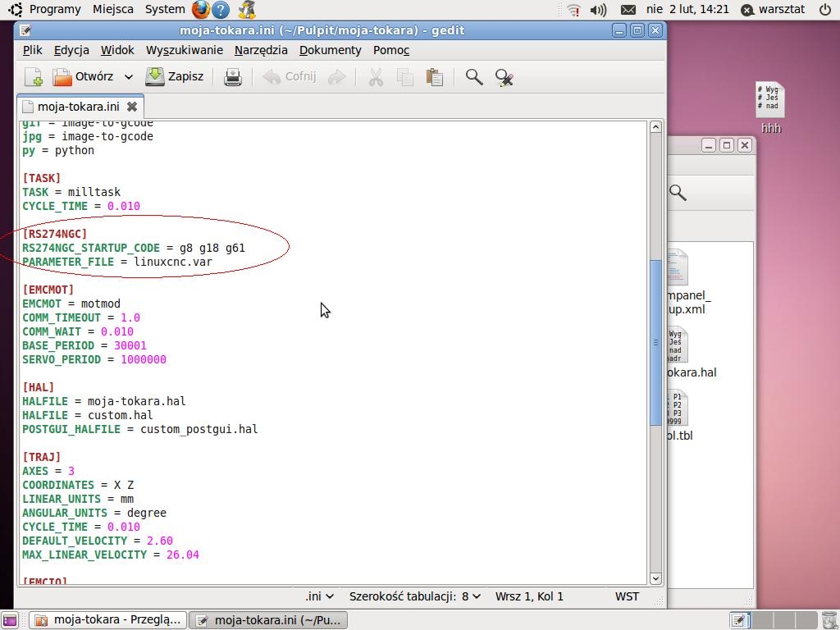Click the editor scrollbar up arrow

[655, 127]
